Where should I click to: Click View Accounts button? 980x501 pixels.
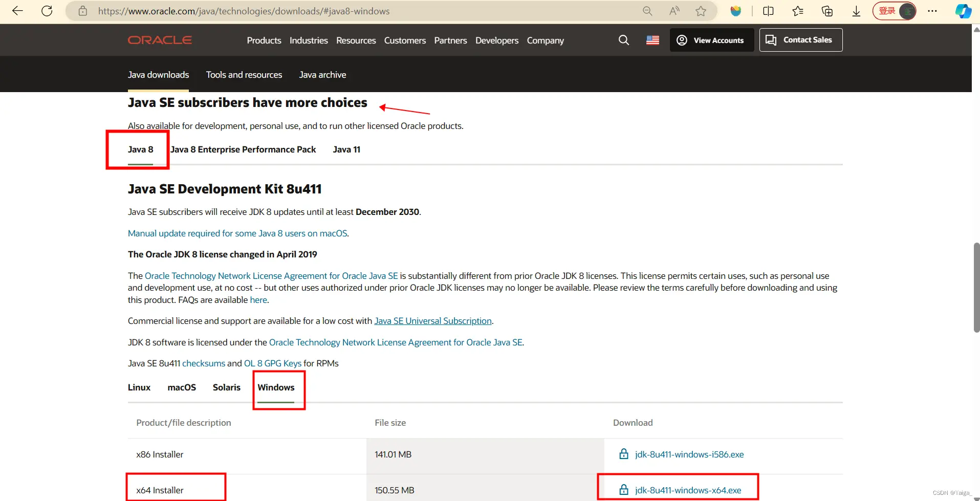712,40
